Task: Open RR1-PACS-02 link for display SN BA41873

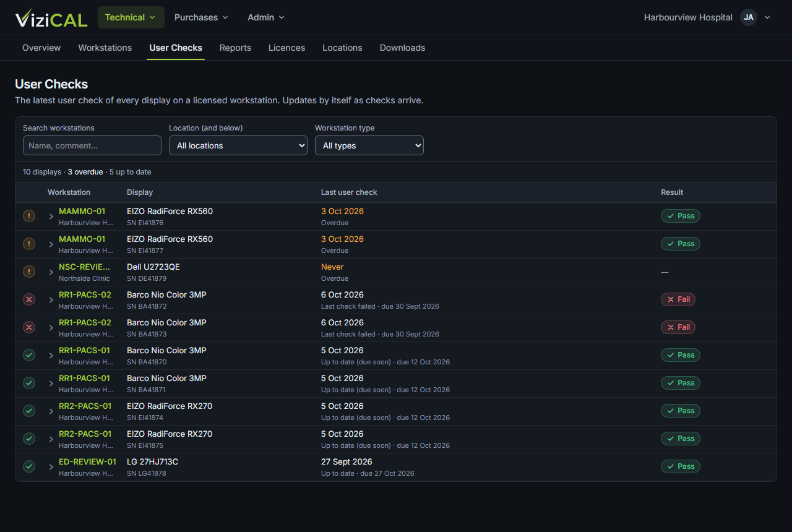Action: (85, 322)
